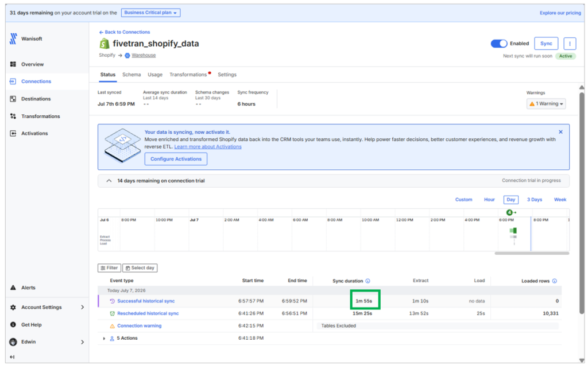Toggle the Enabled connection switch
588x365 pixels.
coord(499,44)
